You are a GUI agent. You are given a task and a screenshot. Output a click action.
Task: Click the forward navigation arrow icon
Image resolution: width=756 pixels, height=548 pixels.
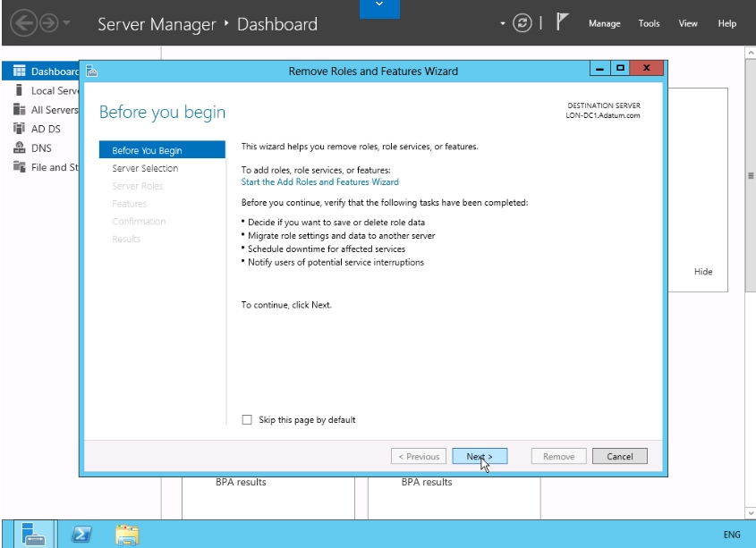[x=49, y=22]
